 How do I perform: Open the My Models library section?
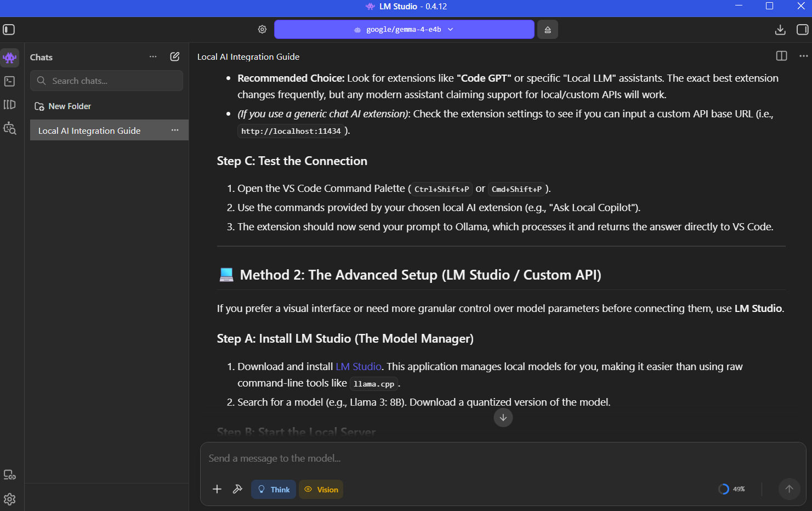[x=10, y=105]
